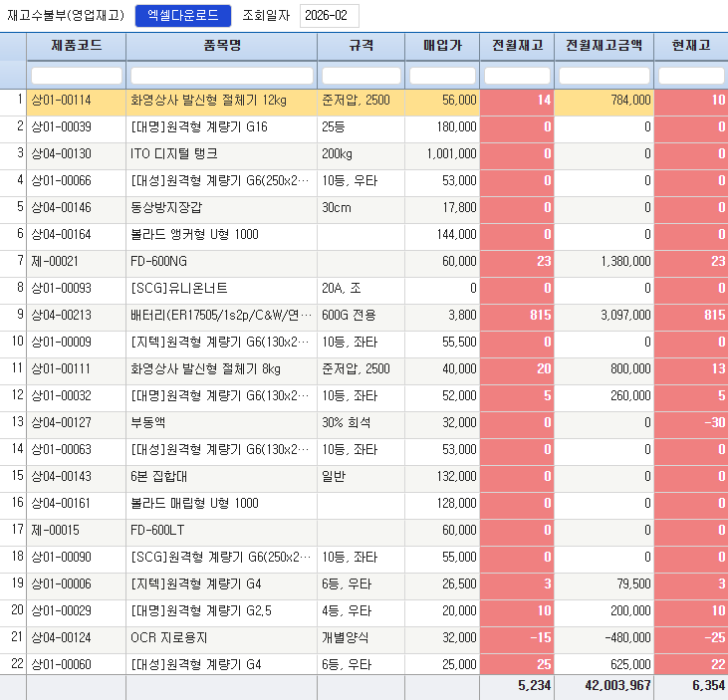Click previous stock amount 260,000

point(630,396)
